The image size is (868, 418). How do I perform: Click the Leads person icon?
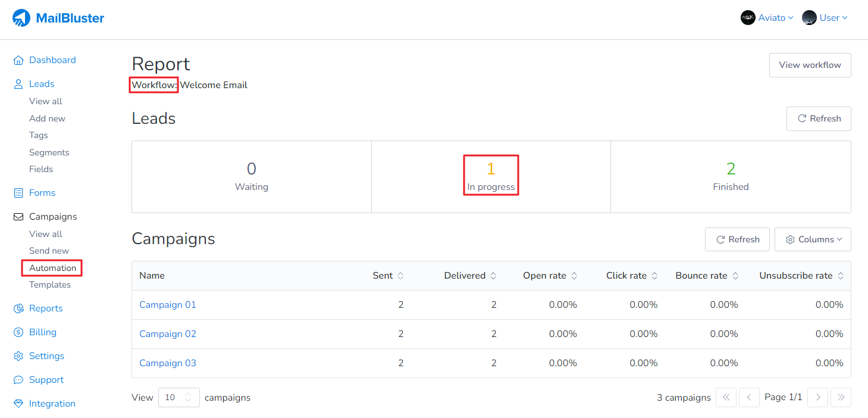click(18, 84)
